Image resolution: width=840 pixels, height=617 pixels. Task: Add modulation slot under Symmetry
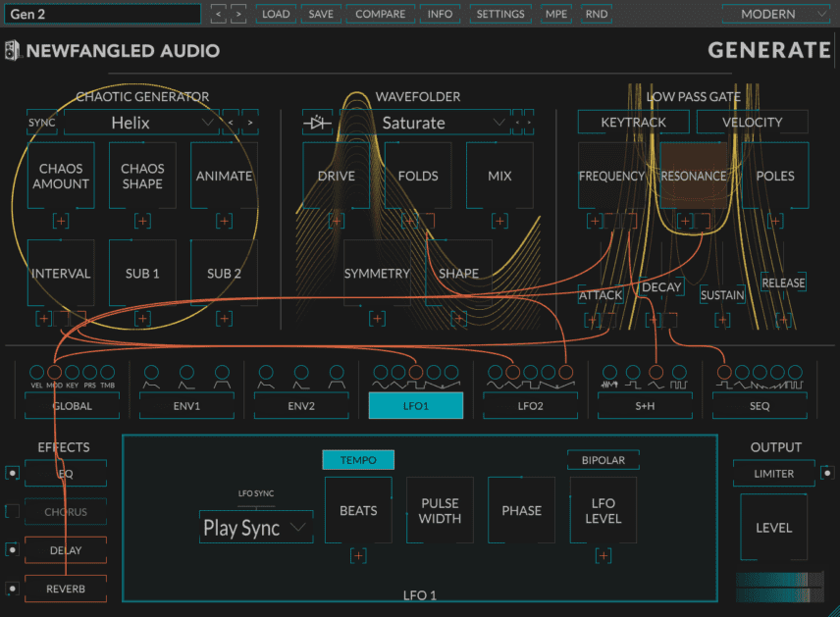377,319
